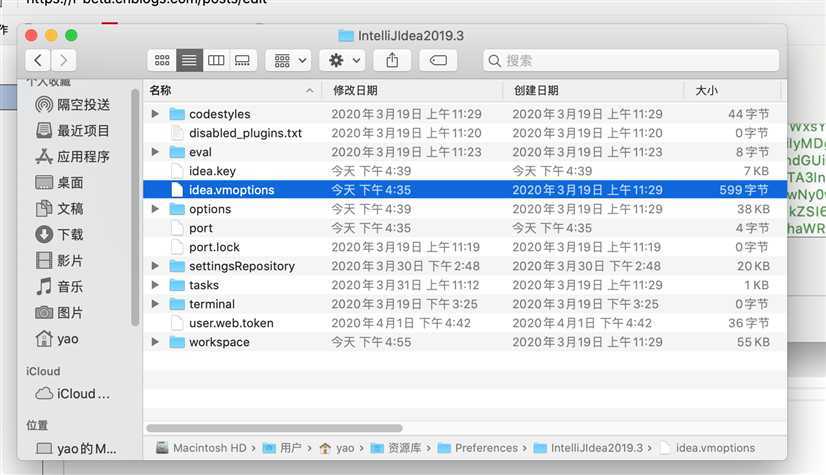This screenshot has width=826, height=475.
Task: Click the horizontal scrollbar thumb
Action: (274, 428)
